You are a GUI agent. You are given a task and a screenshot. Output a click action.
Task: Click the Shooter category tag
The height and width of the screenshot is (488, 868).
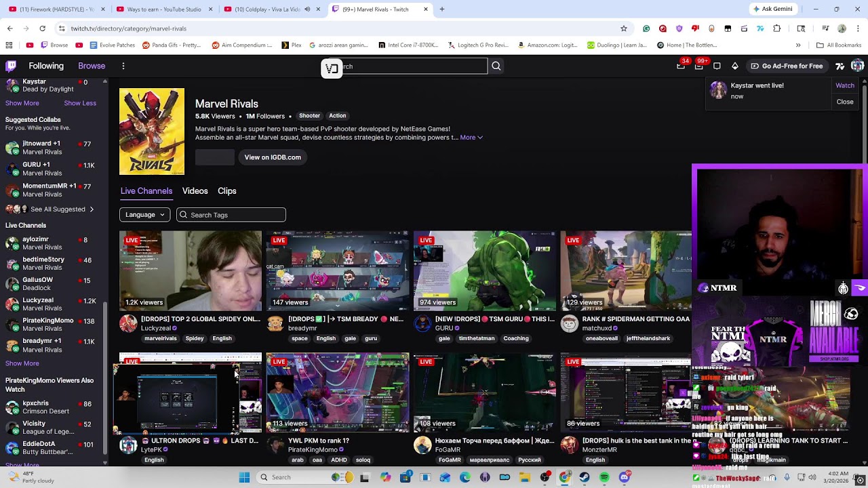coord(309,116)
